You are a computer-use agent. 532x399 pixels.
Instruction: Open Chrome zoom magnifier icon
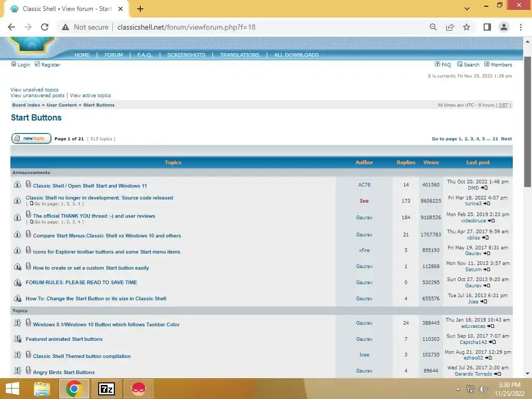pos(433,27)
